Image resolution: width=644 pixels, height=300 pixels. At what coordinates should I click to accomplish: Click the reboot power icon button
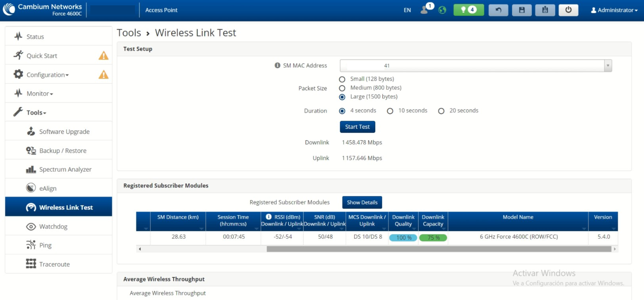point(568,10)
